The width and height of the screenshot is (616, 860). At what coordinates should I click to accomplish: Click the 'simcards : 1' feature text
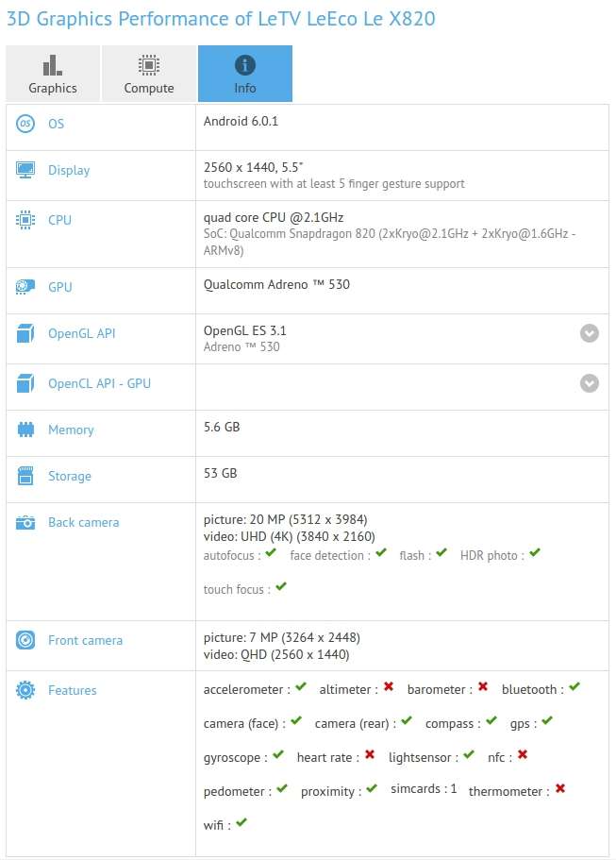point(424,788)
